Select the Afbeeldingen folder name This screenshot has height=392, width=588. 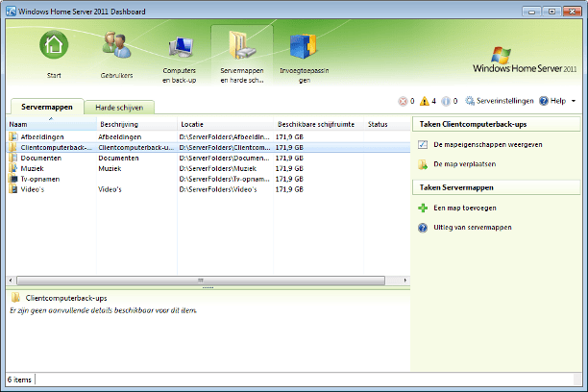(x=42, y=137)
